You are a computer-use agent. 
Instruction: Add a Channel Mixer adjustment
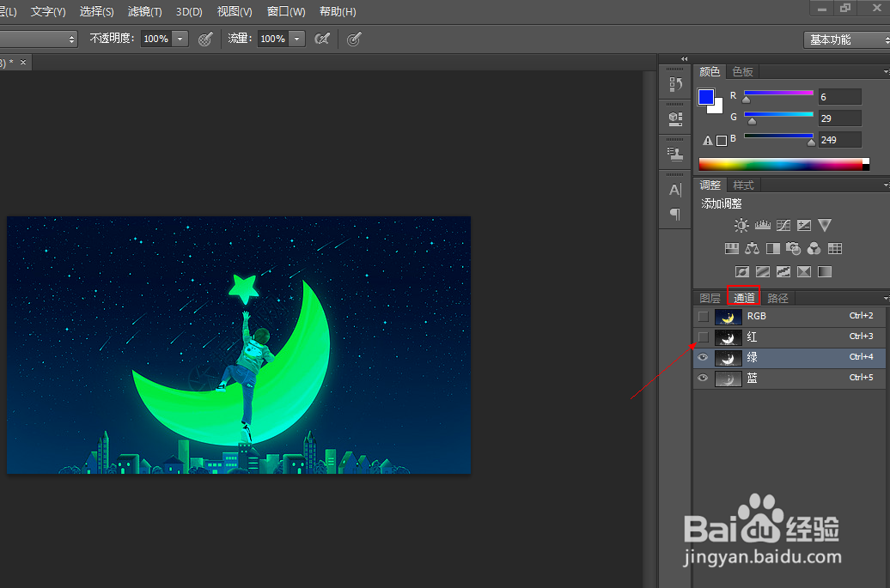[x=814, y=248]
